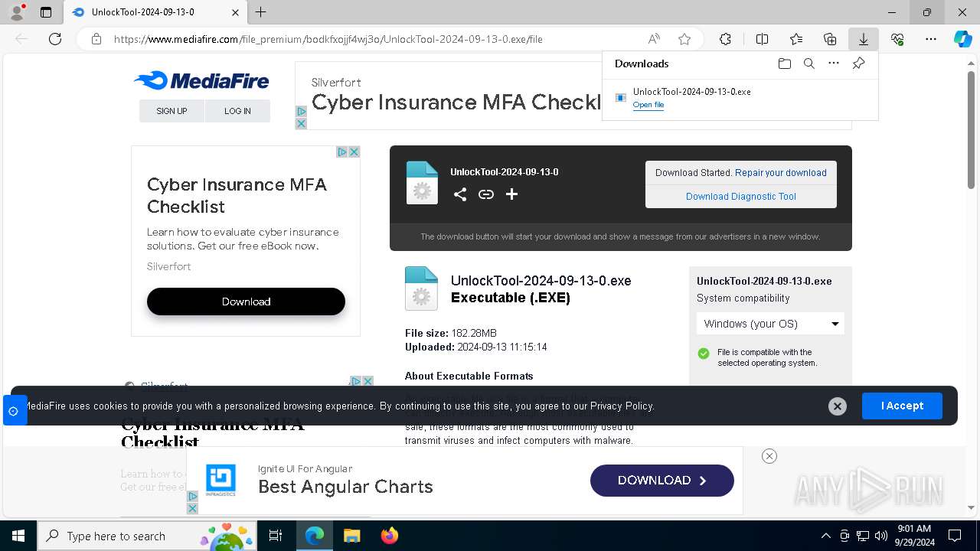
Task: Expand the Windows (your OS) dropdown
Action: 770,324
